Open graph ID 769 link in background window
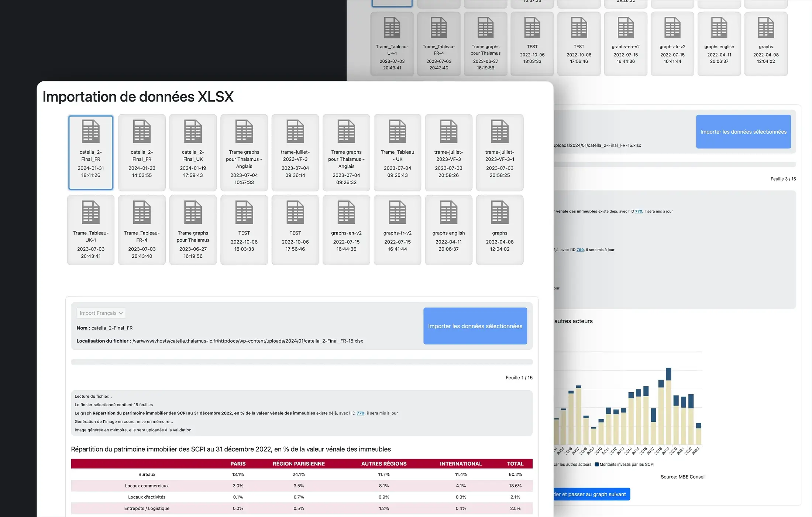This screenshot has width=812, height=517. point(580,250)
